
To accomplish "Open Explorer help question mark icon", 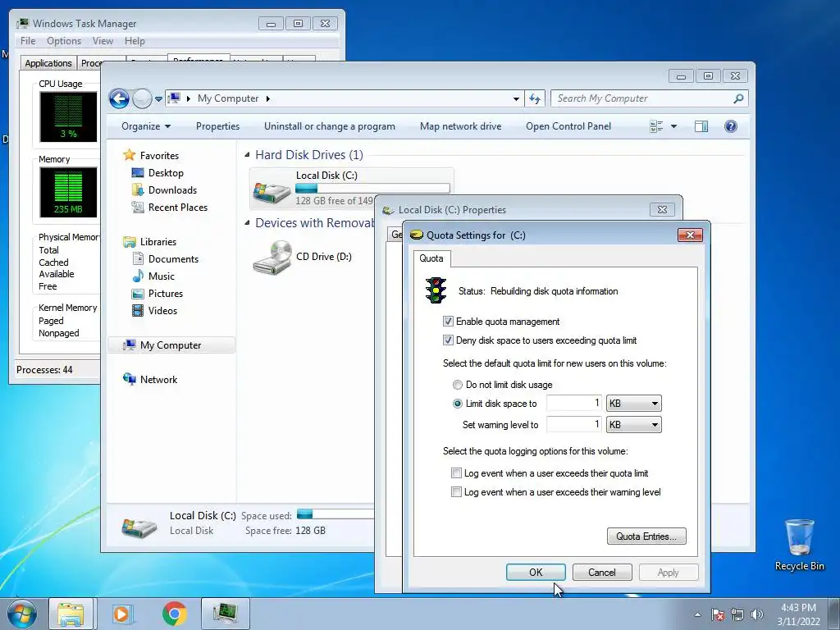I will 730,126.
